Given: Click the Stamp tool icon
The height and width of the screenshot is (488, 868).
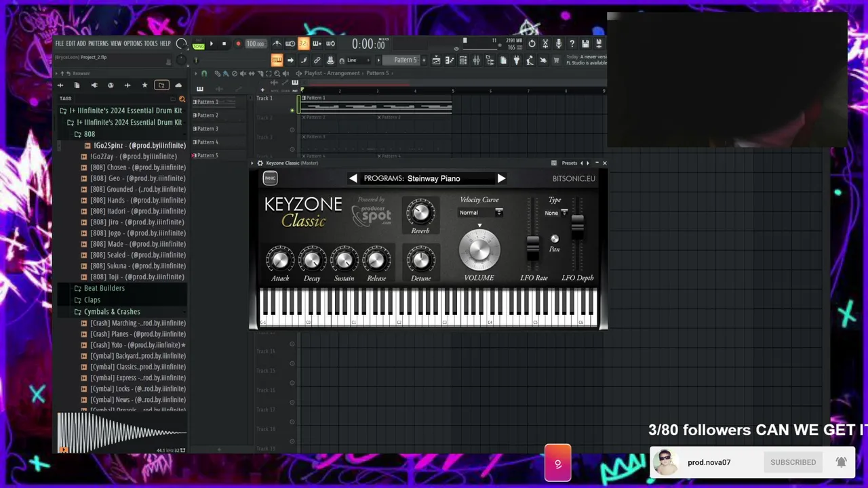Looking at the screenshot, I should click(x=330, y=60).
